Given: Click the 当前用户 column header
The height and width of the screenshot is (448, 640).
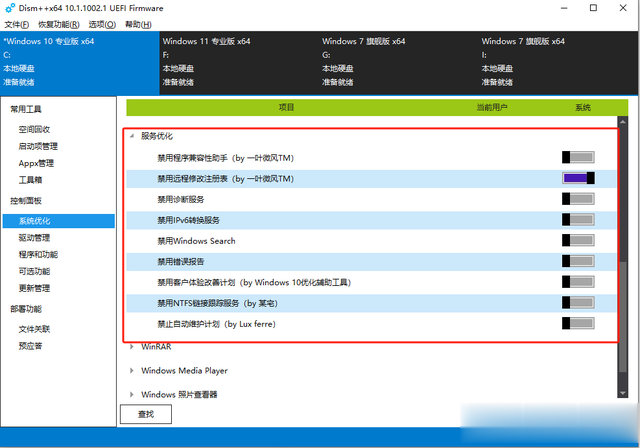Looking at the screenshot, I should 492,107.
